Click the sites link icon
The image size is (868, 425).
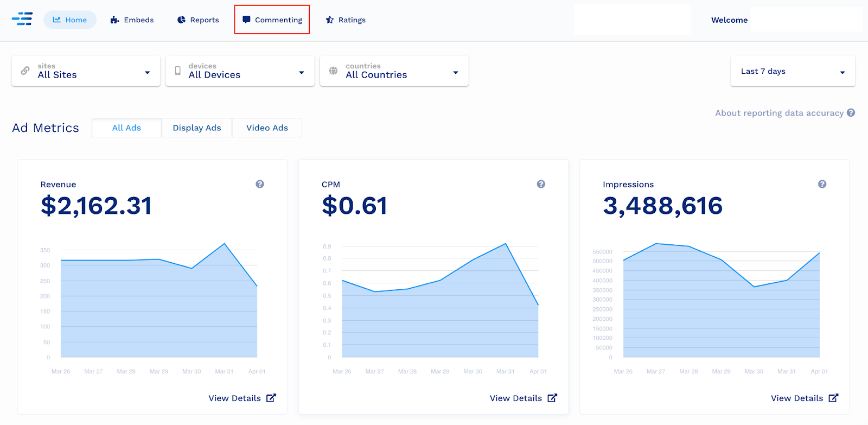(x=25, y=71)
